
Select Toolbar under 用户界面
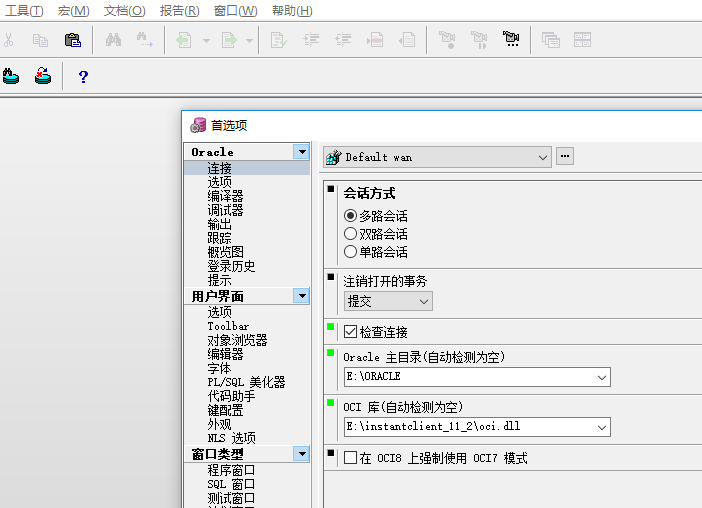pos(228,326)
